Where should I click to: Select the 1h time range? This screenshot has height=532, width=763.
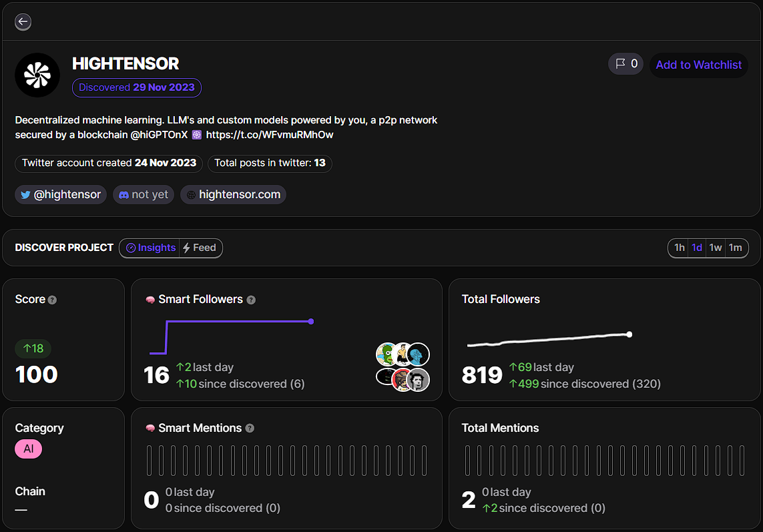680,248
